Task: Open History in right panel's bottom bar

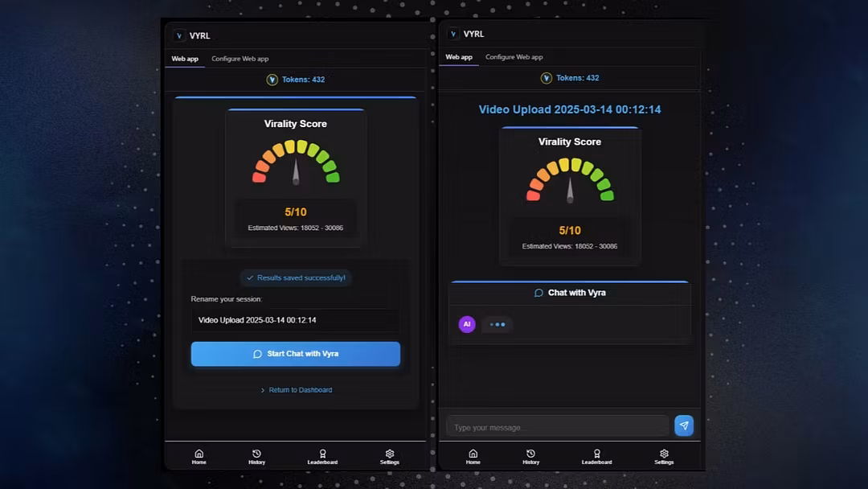Action: coord(531,457)
